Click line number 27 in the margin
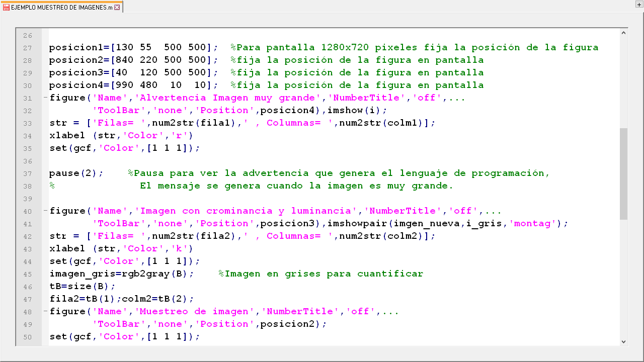The width and height of the screenshot is (644, 362). click(x=27, y=48)
